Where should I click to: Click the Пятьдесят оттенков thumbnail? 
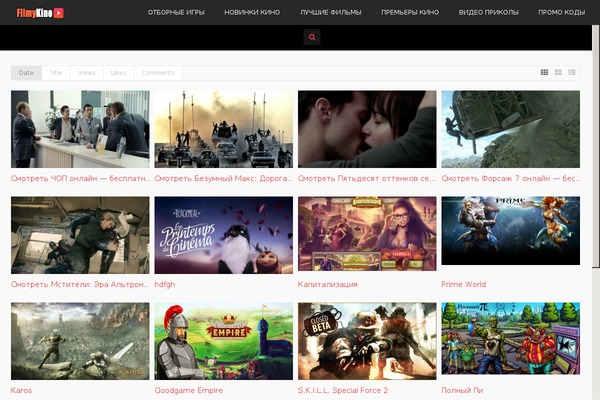point(367,129)
